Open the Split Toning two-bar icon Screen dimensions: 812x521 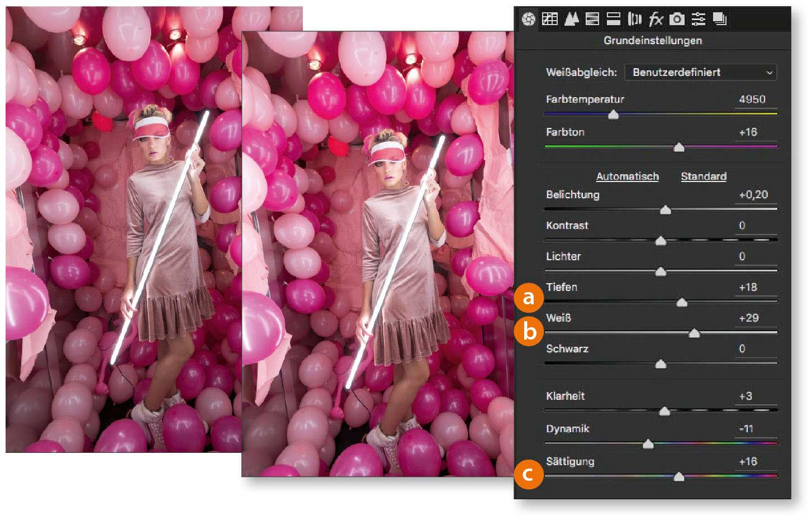point(614,19)
